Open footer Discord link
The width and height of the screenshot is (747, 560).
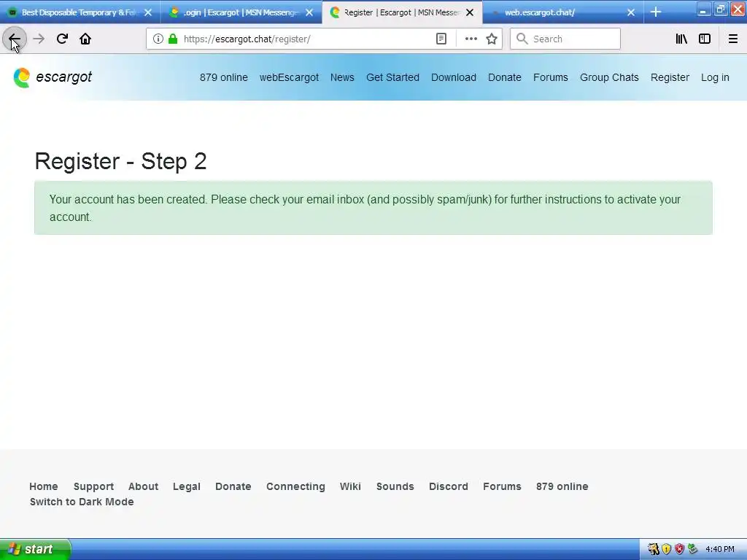point(449,486)
